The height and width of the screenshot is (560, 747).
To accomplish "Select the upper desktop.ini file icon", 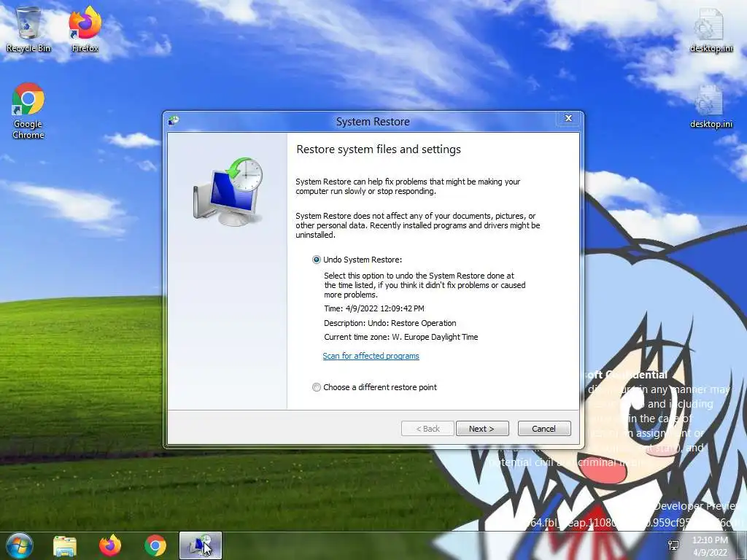I will pyautogui.click(x=711, y=30).
